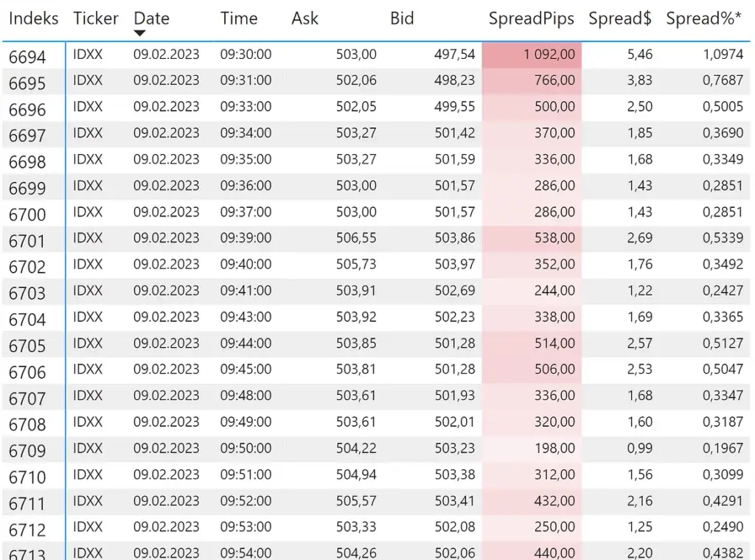Sort by the Time column header
Screen dimensions: 755x560
239,18
